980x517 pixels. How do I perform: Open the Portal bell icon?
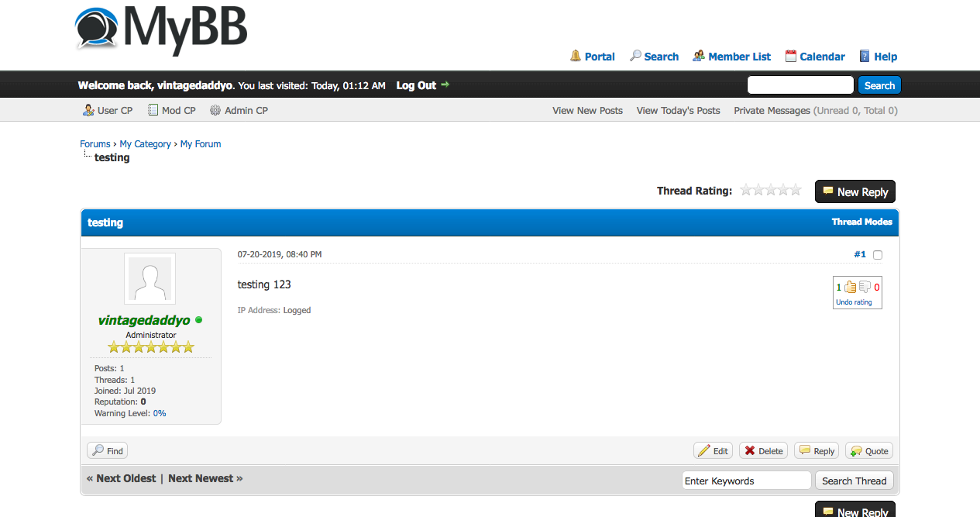[576, 56]
